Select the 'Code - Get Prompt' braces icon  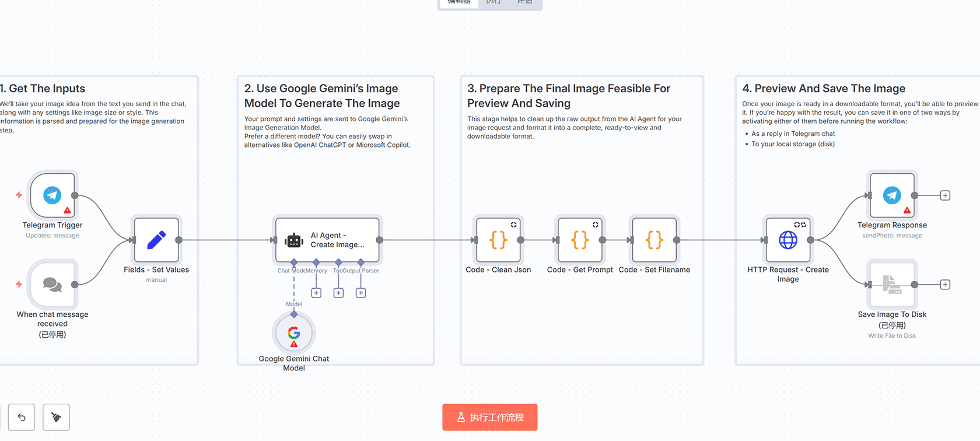(x=579, y=239)
